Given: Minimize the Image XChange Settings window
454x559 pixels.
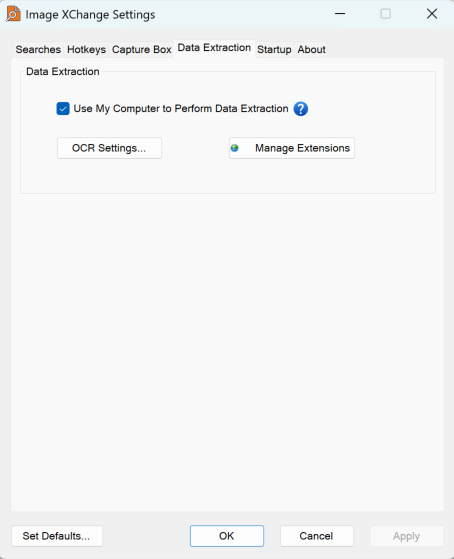Looking at the screenshot, I should coord(340,14).
